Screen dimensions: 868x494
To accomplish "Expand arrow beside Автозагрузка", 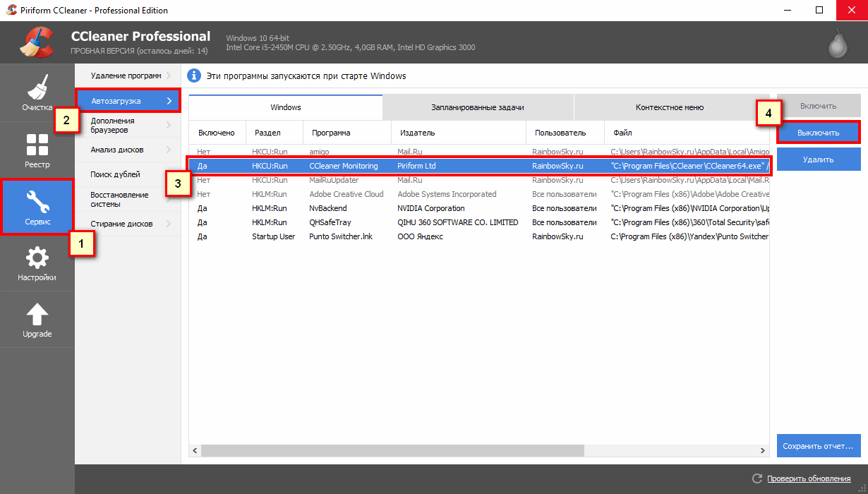I will (169, 101).
